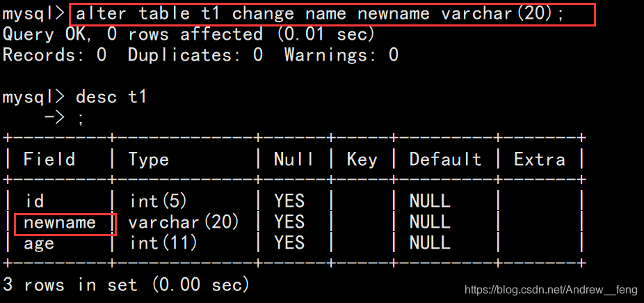The image size is (644, 303).
Task: Click the 'Field' column header
Action: [49, 159]
